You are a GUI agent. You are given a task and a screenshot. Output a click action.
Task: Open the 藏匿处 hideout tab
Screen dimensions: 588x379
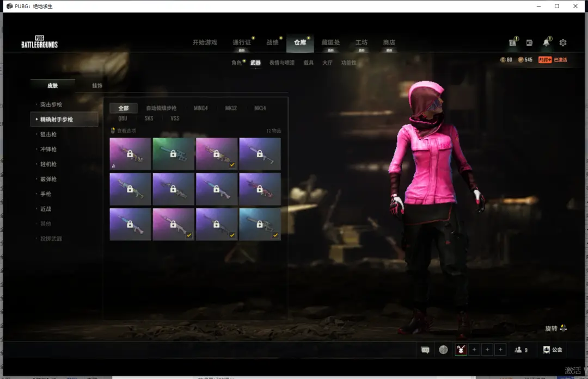tap(330, 42)
